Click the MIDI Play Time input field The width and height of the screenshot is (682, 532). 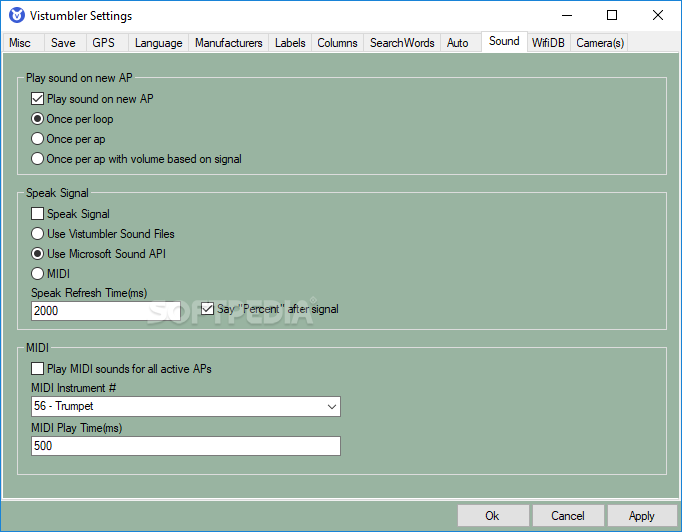coord(186,446)
